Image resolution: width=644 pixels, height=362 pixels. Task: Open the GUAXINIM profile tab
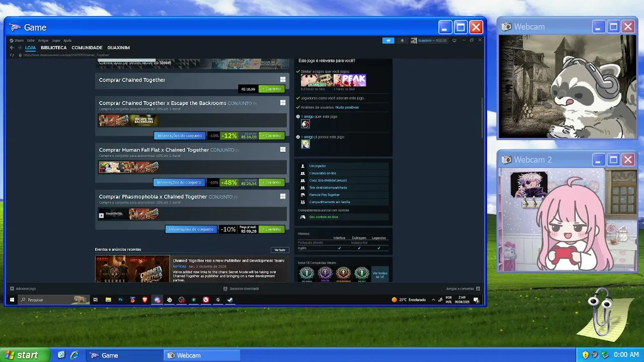pos(119,48)
